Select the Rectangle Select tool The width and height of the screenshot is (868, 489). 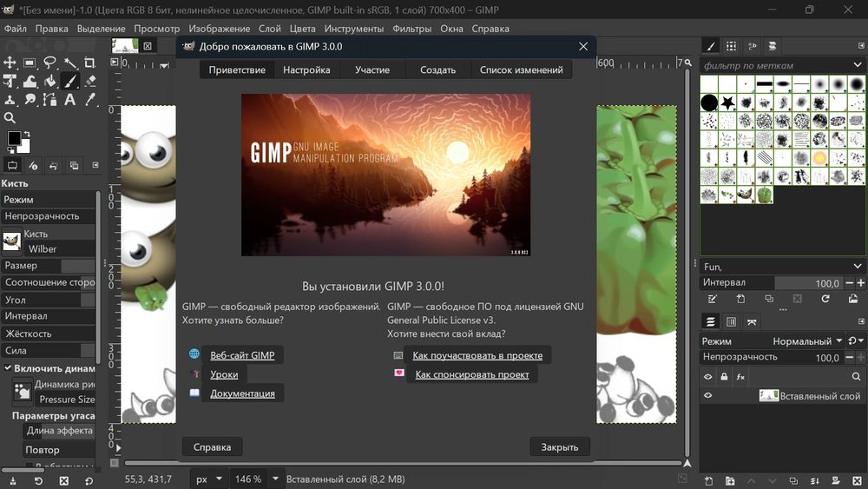(30, 63)
